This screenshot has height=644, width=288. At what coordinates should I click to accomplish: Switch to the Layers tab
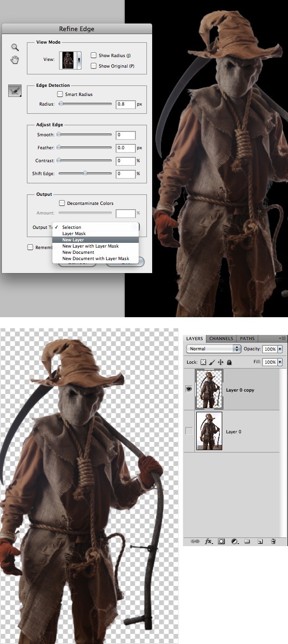[195, 338]
